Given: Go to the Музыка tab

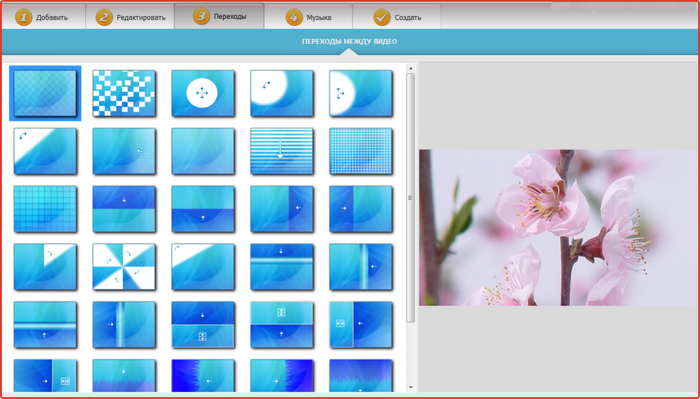Looking at the screenshot, I should coord(308,17).
